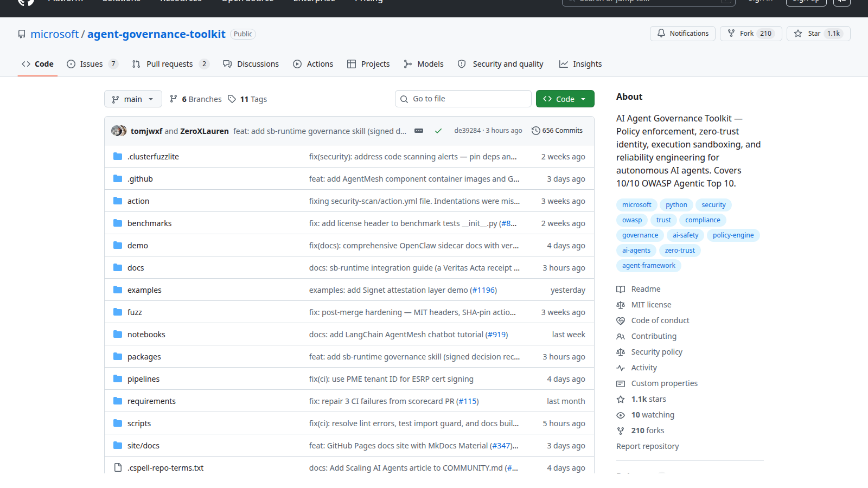868x488 pixels.
Task: Click the Code of conduct heart icon
Action: (621, 320)
